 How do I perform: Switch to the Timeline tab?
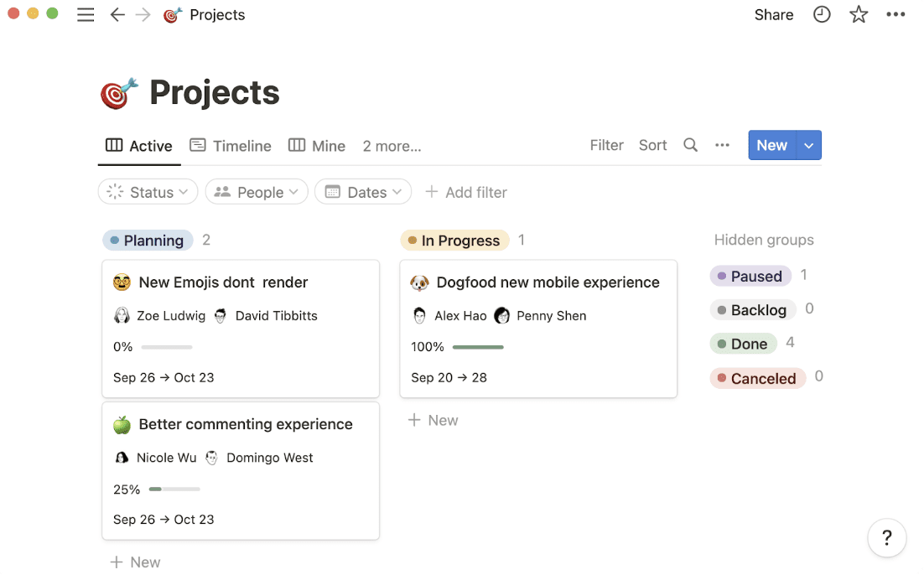pos(231,145)
